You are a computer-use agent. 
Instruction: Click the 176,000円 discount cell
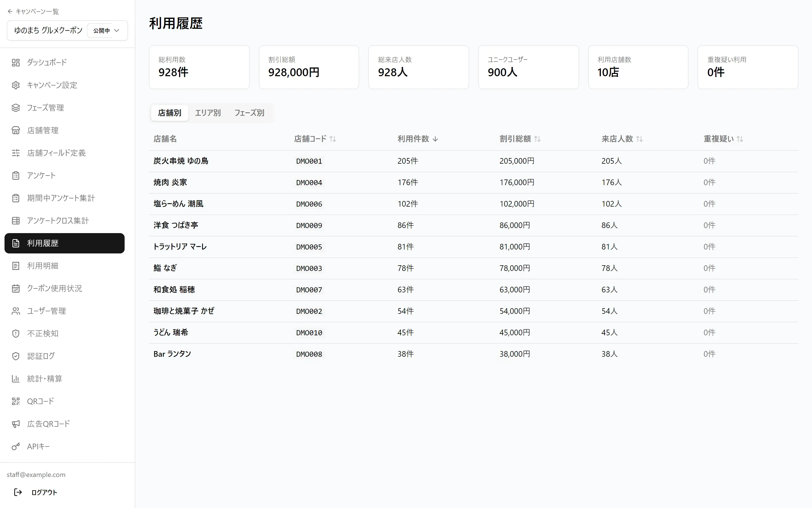click(517, 182)
